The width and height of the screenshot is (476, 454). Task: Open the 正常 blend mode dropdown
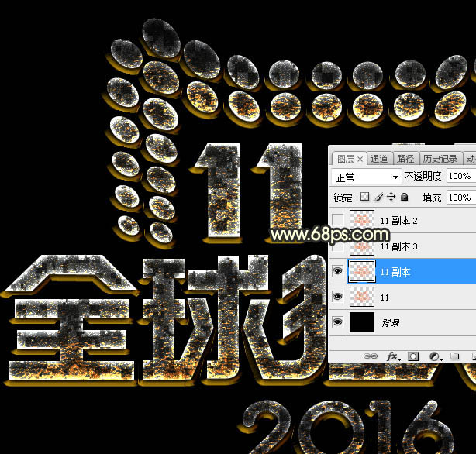(x=367, y=177)
